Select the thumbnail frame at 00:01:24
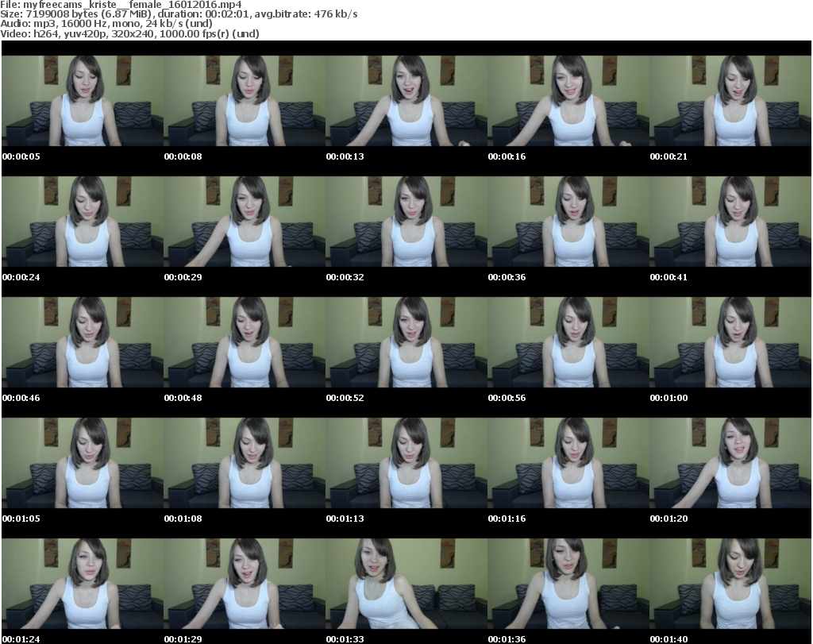 83,584
